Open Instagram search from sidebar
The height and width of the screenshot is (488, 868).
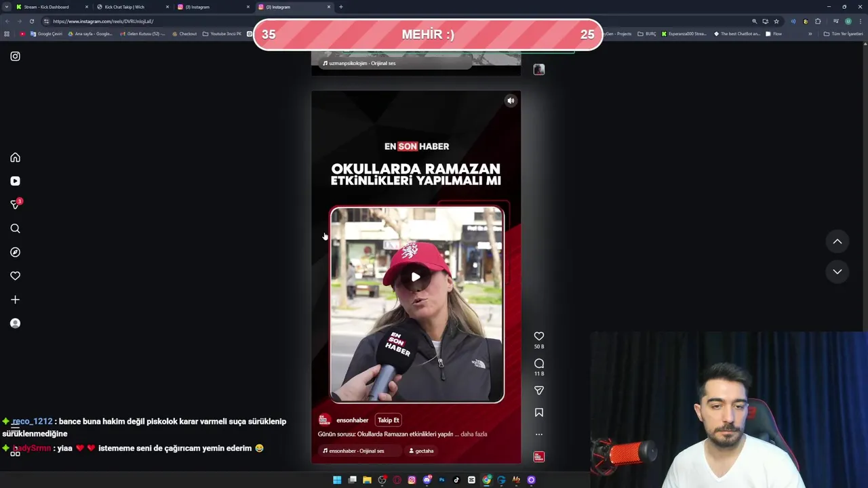[15, 228]
